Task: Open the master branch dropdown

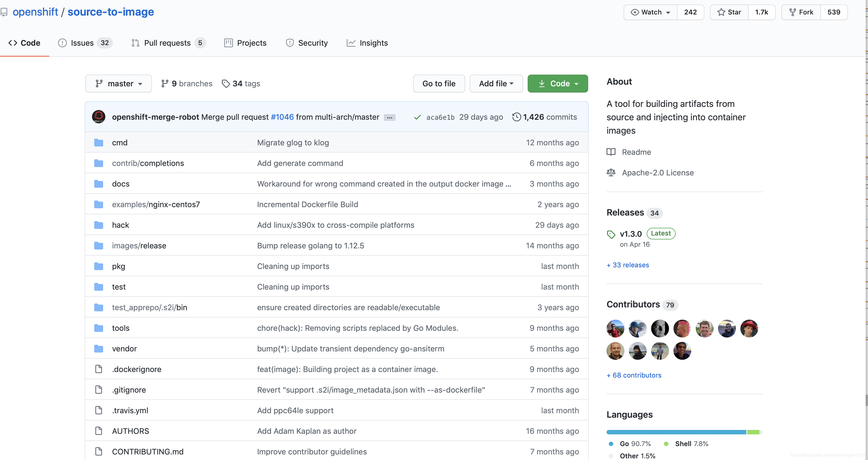Action: click(118, 84)
